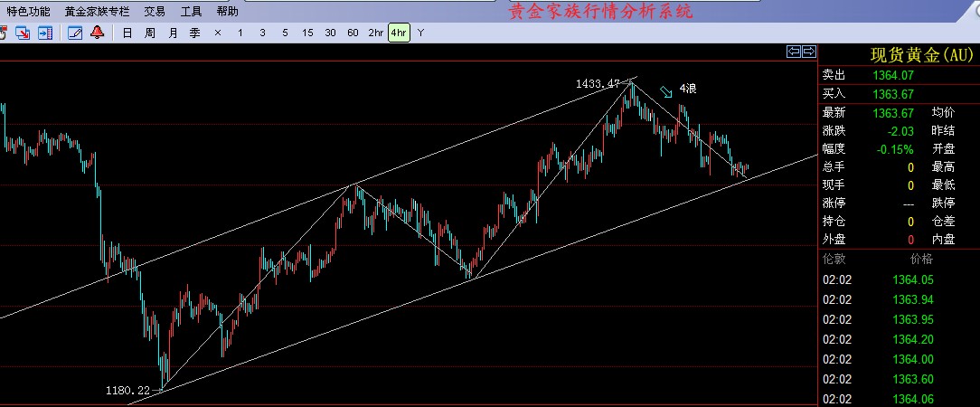Toggle the highlighted 4hr timeframe button
Image resolution: width=980 pixels, height=407 pixels.
coord(399,33)
